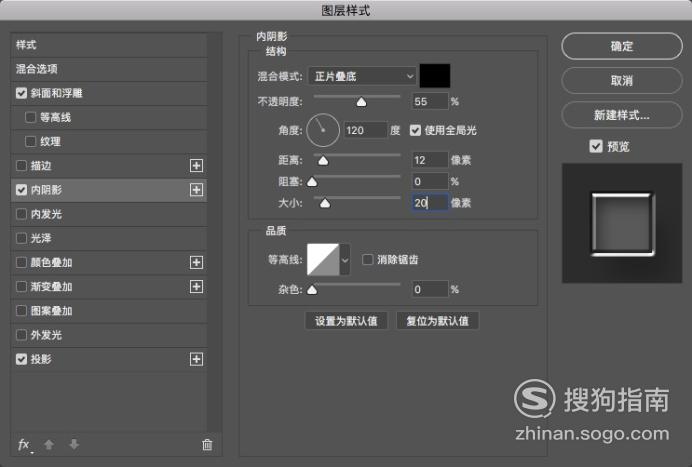Uncheck the 内阴影 checkbox
Viewport: 692px width, 467px height.
tap(21, 190)
